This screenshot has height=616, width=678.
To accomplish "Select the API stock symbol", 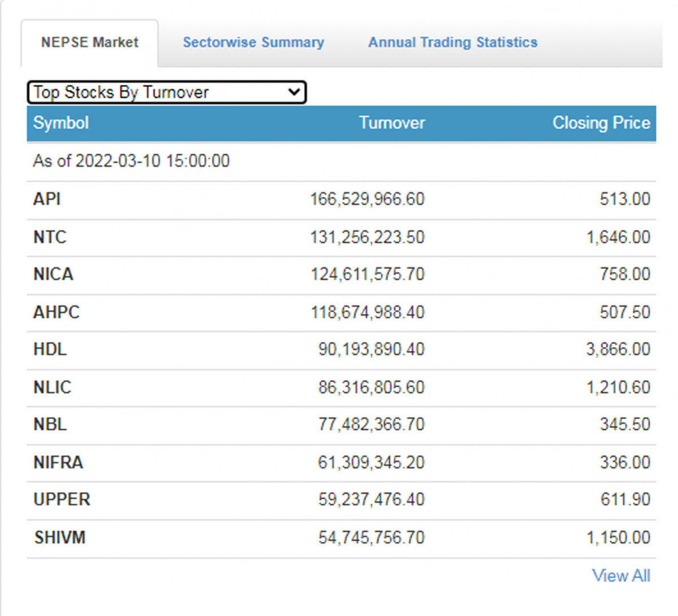I will (47, 199).
